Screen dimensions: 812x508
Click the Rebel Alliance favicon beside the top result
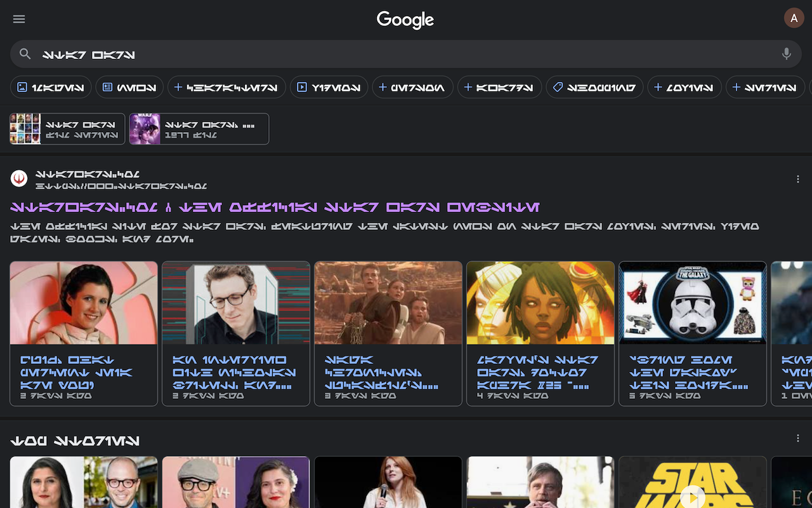[19, 178]
